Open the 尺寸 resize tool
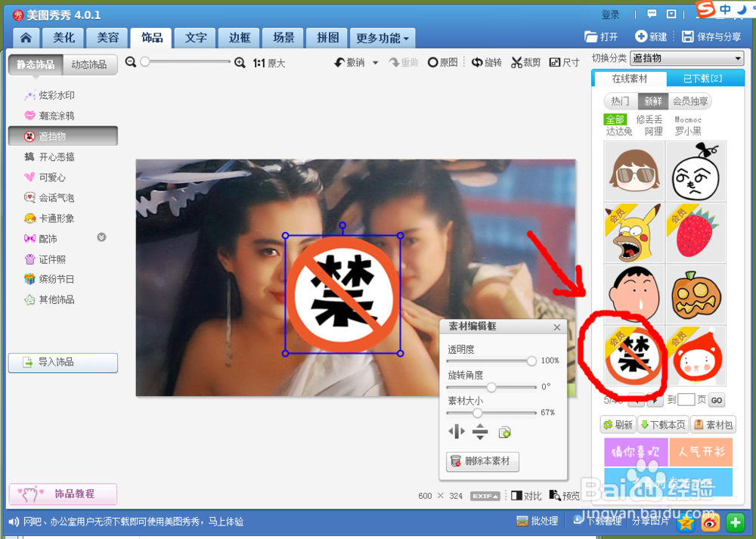 pyautogui.click(x=564, y=63)
